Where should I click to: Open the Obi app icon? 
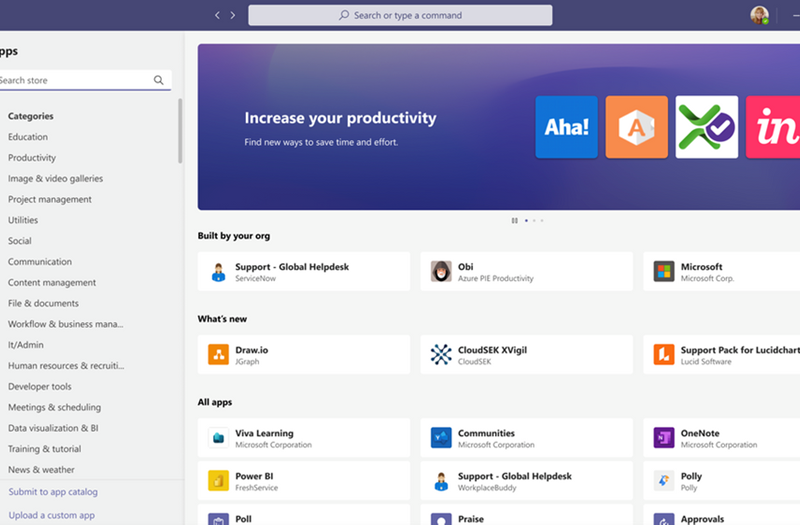(441, 271)
